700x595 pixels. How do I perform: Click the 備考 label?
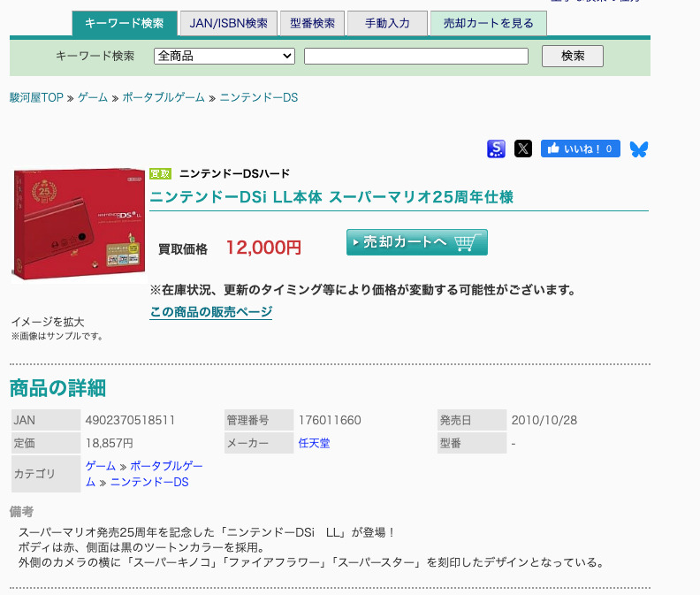[21, 512]
